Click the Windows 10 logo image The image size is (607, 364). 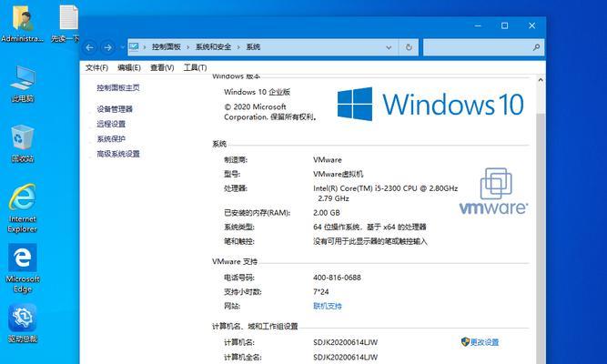(430, 104)
